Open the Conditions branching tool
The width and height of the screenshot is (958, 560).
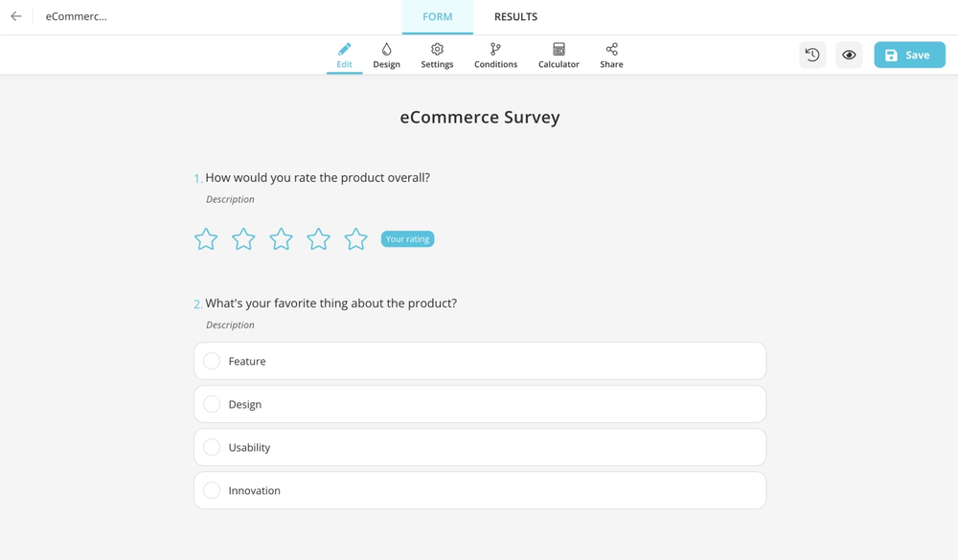(495, 56)
